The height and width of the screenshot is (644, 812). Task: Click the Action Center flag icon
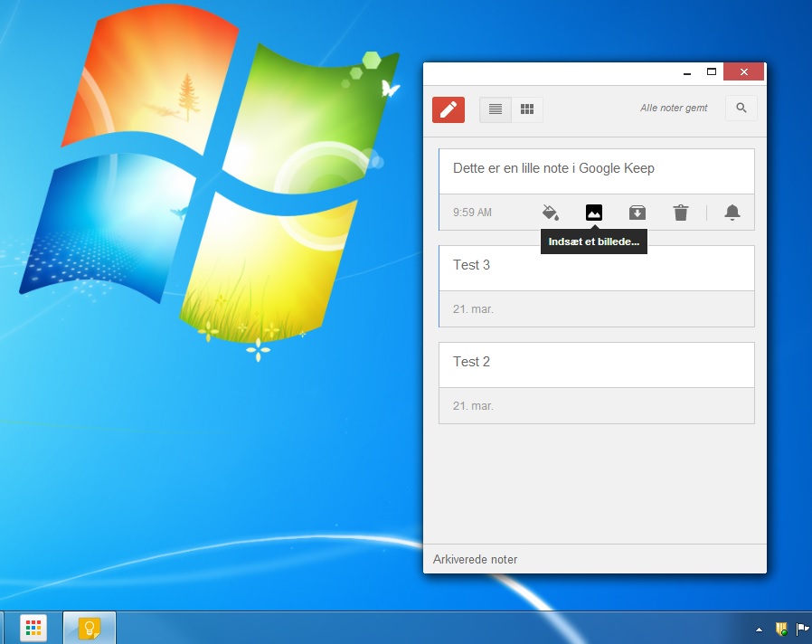pyautogui.click(x=801, y=629)
